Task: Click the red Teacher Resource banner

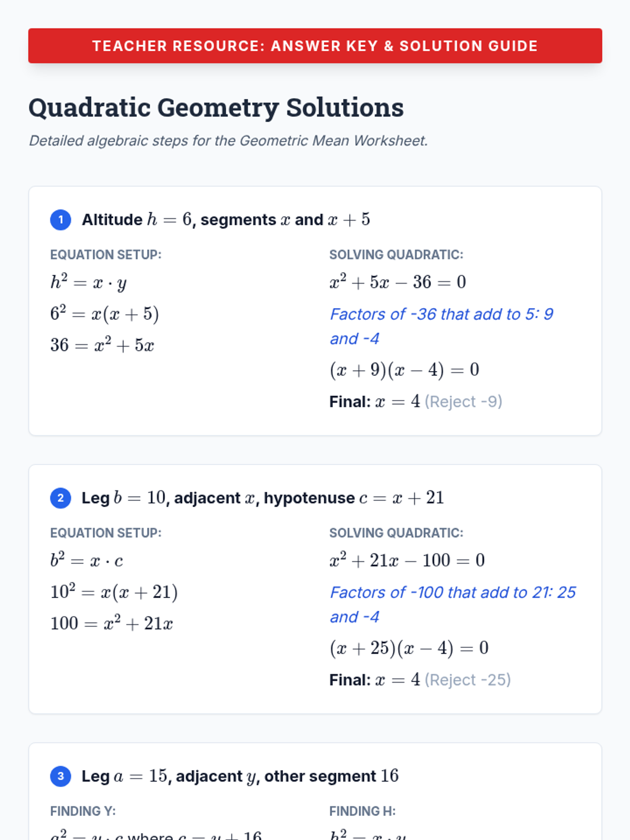Action: (315, 46)
